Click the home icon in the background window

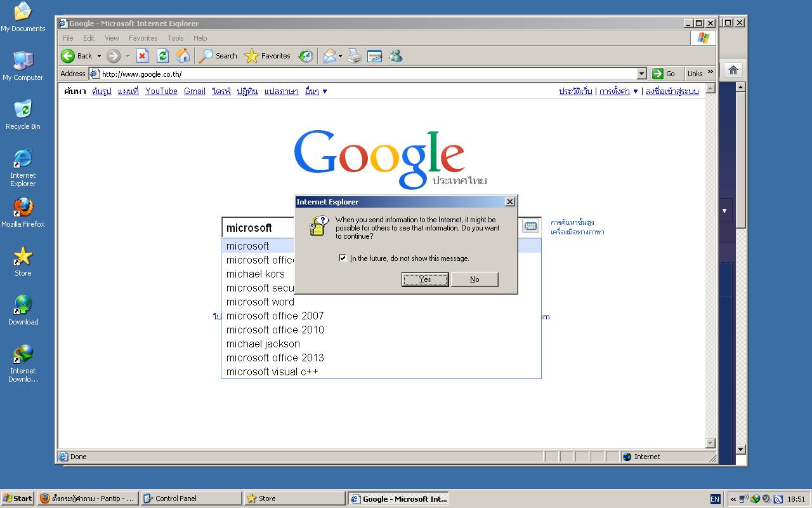click(x=733, y=70)
